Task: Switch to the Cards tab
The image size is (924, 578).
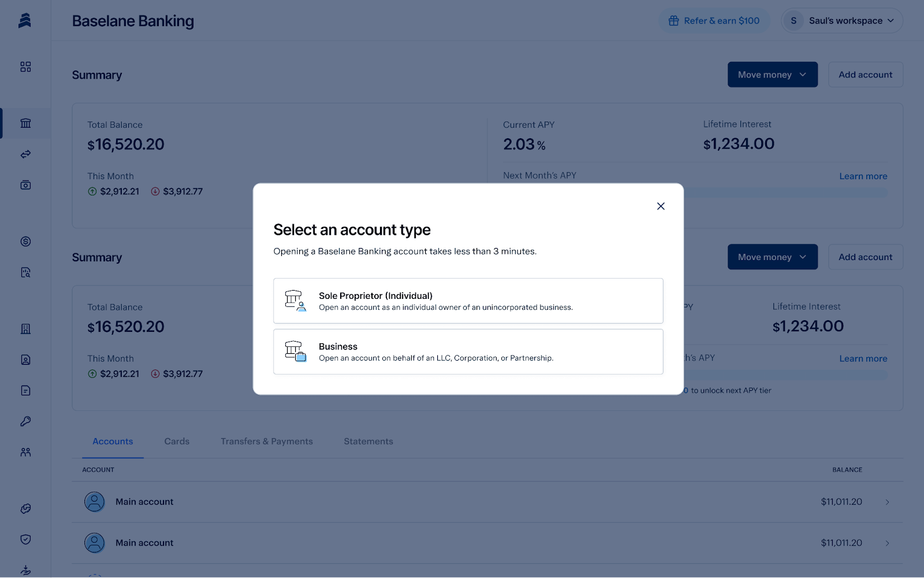Action: [x=177, y=442]
